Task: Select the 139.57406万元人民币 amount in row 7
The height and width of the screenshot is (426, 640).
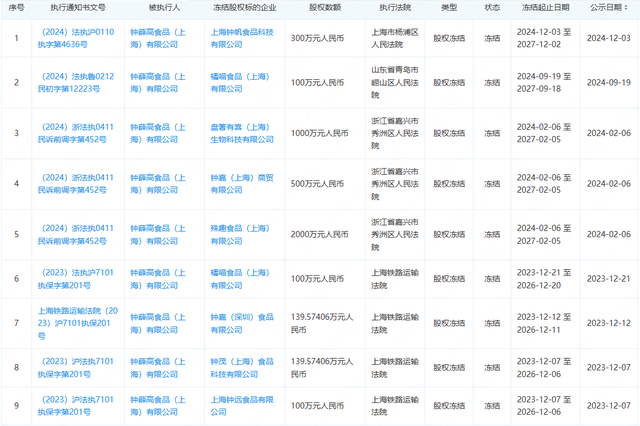Action: 322,323
